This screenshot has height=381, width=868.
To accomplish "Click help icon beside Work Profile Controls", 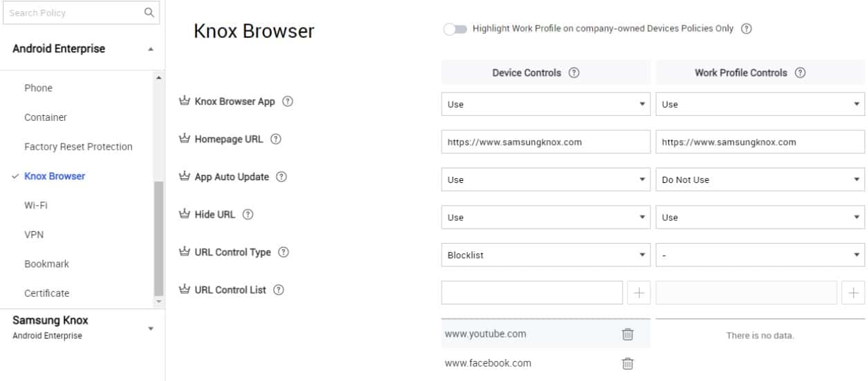I will coord(800,72).
